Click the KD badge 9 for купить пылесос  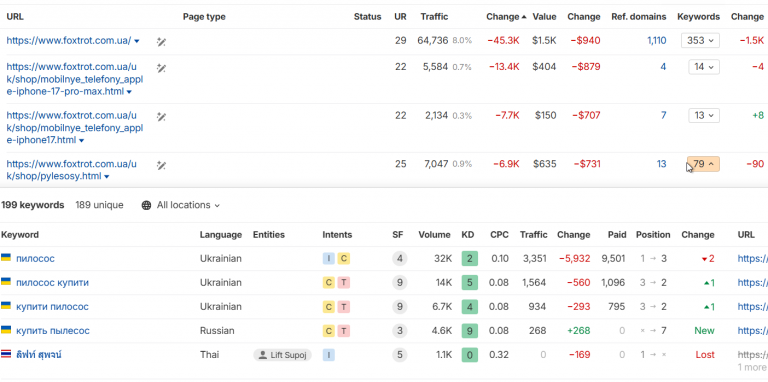pos(470,331)
